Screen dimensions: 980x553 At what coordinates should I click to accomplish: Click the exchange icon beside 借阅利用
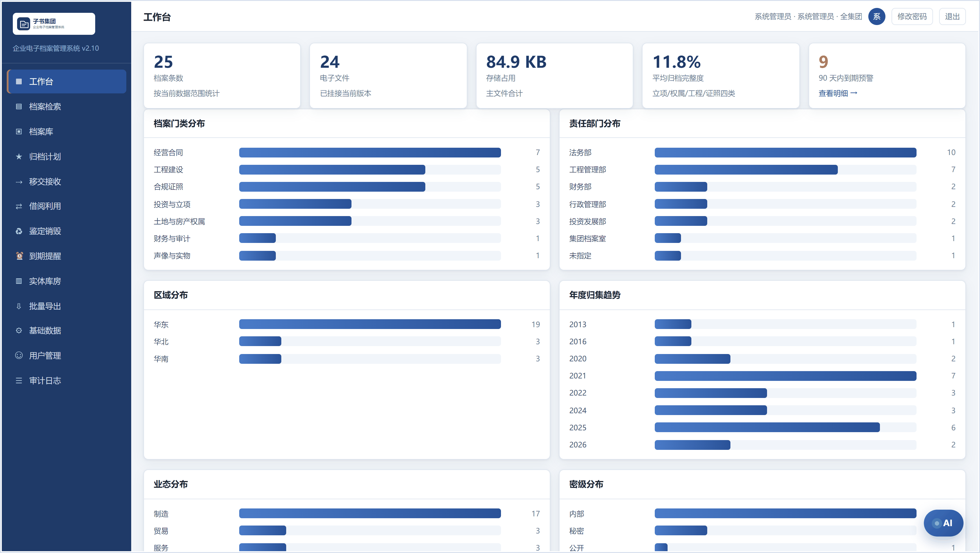(19, 206)
